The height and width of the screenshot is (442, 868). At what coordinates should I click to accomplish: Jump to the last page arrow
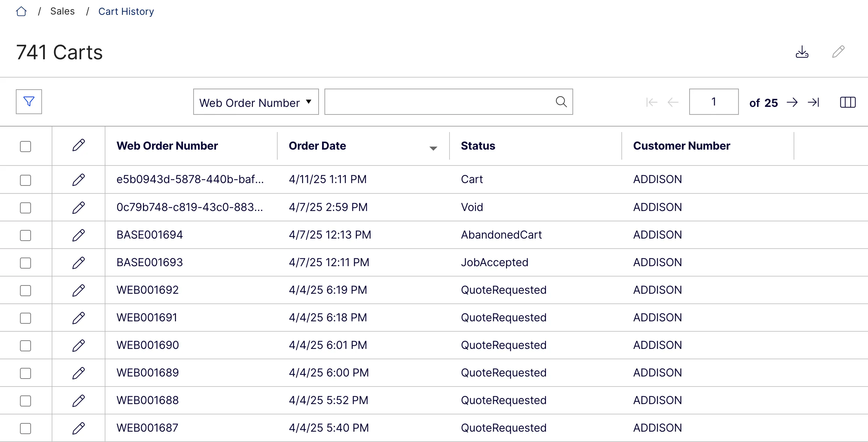coord(813,102)
